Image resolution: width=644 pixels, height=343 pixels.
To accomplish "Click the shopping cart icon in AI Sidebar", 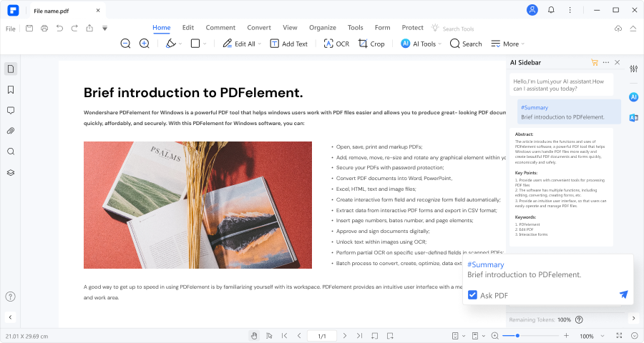I will [x=595, y=62].
